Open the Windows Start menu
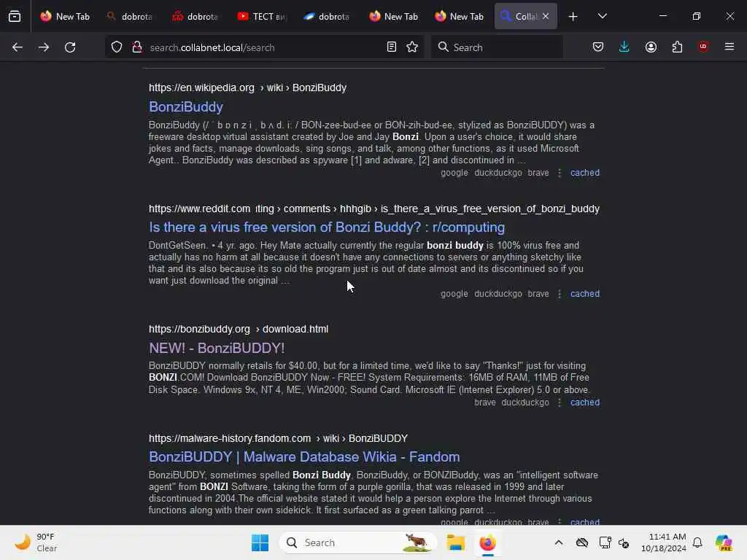 (x=260, y=542)
